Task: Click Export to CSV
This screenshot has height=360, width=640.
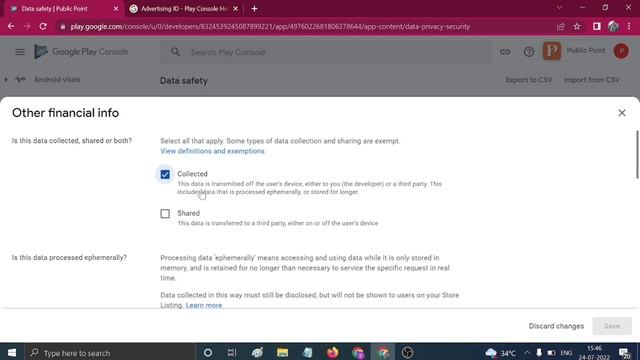Action: coord(529,80)
